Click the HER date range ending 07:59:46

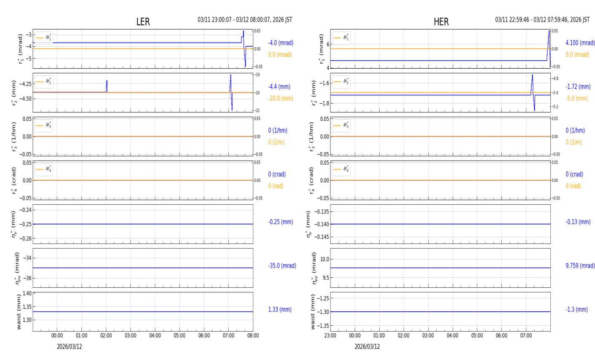tap(542, 20)
